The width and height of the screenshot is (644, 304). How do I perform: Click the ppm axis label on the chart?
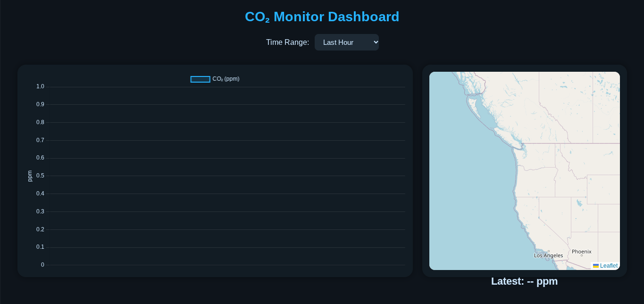pos(30,176)
